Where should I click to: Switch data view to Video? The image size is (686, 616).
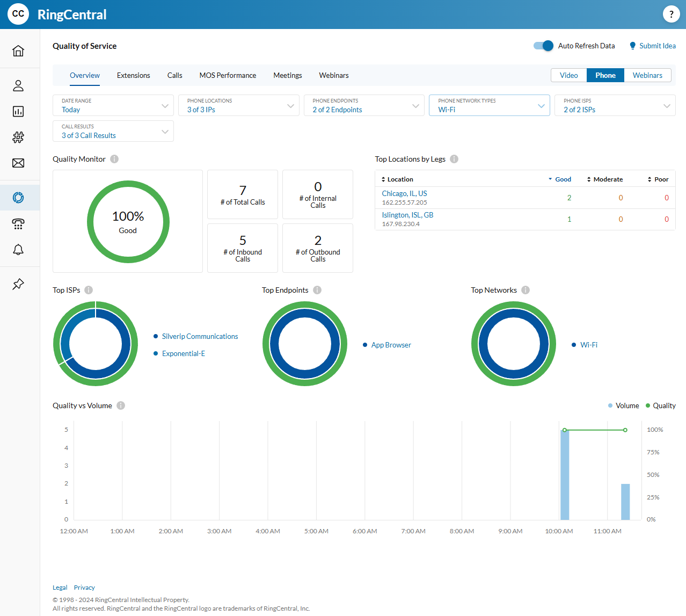click(568, 75)
